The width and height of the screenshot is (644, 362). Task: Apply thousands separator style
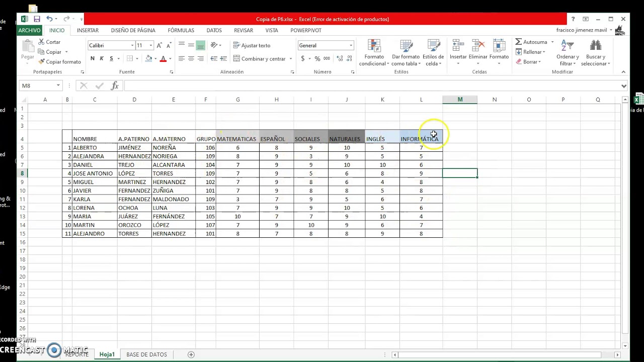tap(327, 59)
